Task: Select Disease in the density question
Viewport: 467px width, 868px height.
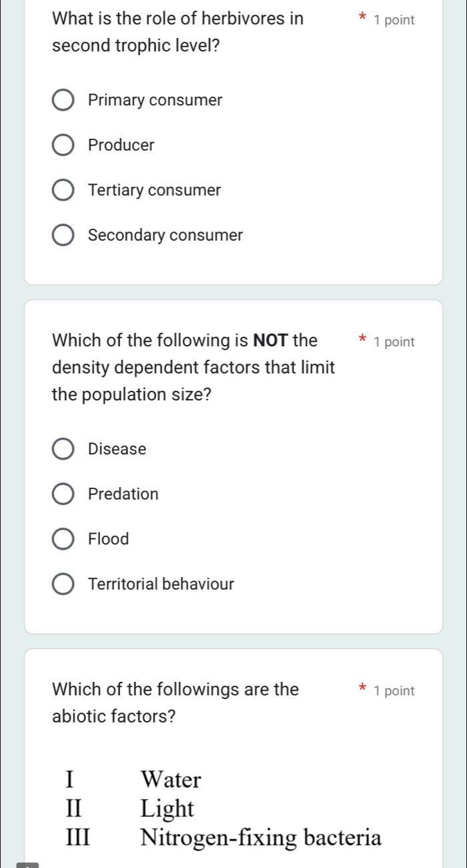Action: coord(63,448)
